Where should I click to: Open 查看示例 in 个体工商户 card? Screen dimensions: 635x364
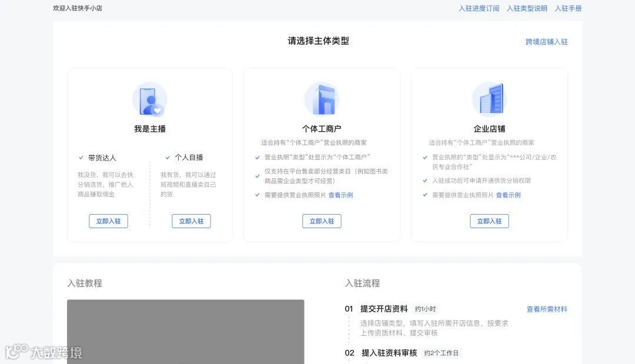click(x=340, y=195)
